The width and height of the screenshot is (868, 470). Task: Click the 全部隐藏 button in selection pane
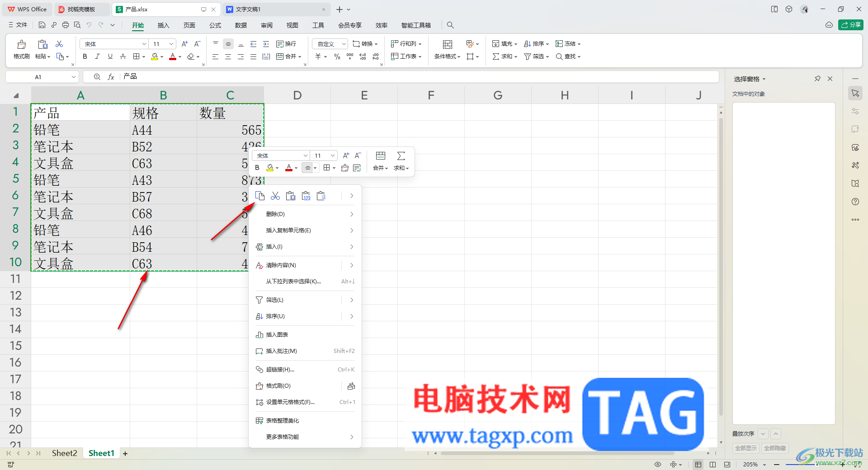click(x=775, y=448)
